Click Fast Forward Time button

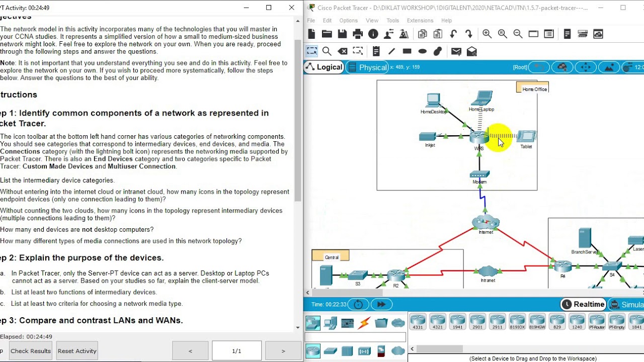point(381,304)
